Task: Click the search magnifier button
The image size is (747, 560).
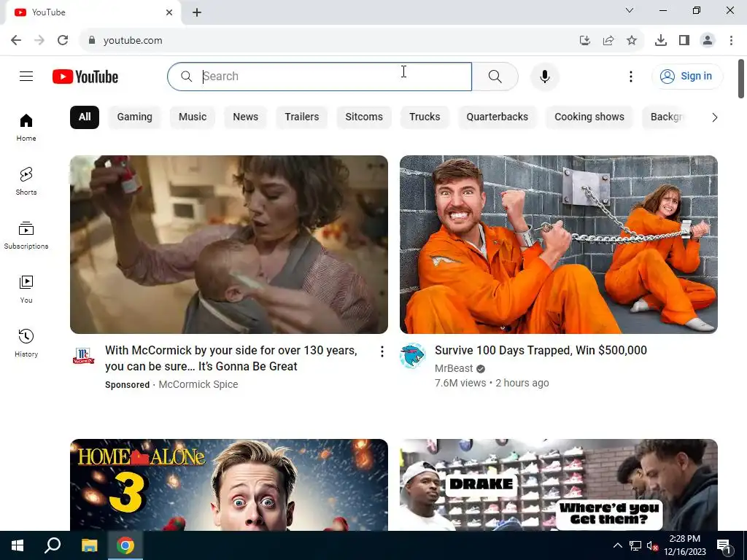Action: (x=495, y=76)
